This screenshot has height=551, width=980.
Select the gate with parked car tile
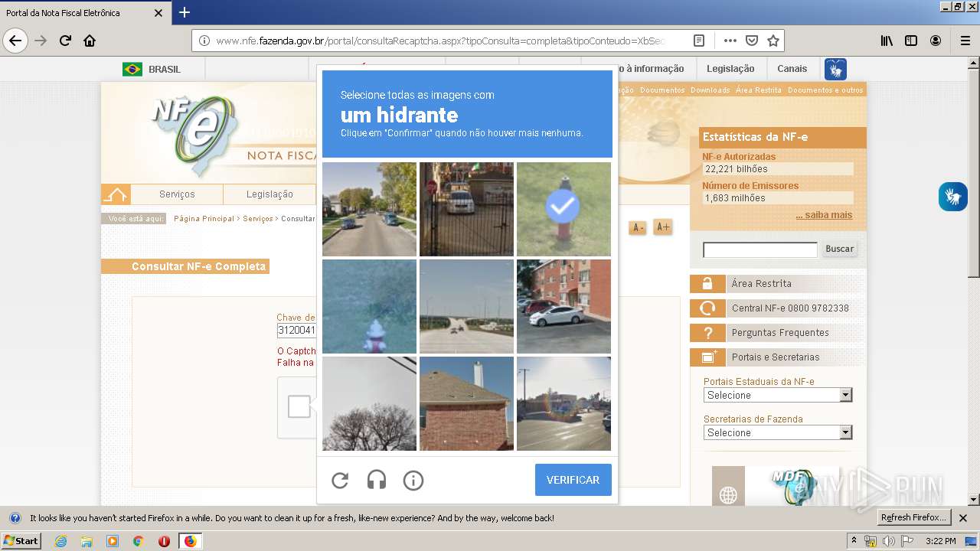coord(466,208)
